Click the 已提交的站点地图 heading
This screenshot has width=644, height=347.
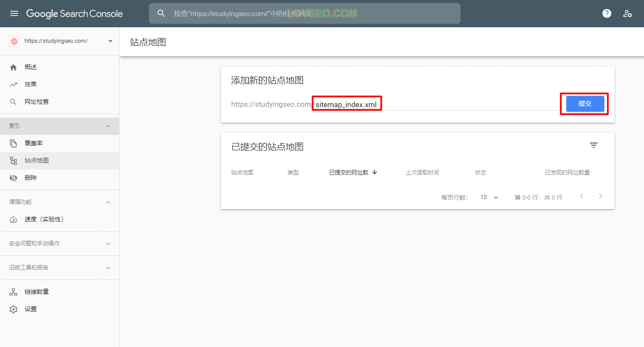[268, 147]
